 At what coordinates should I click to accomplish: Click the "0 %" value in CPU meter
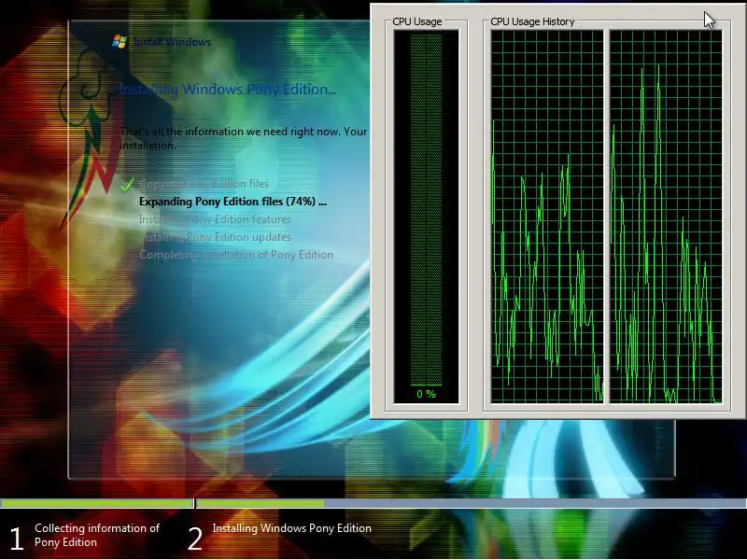tap(426, 394)
